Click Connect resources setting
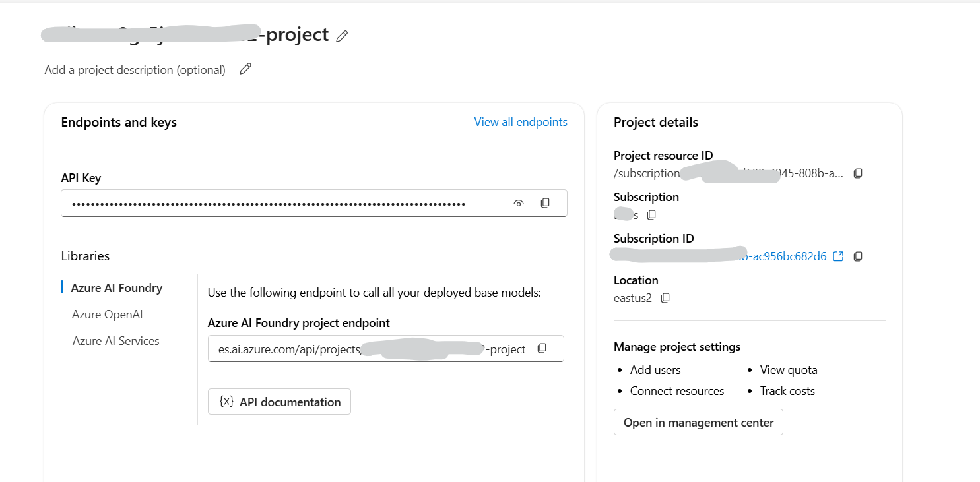 click(x=677, y=391)
